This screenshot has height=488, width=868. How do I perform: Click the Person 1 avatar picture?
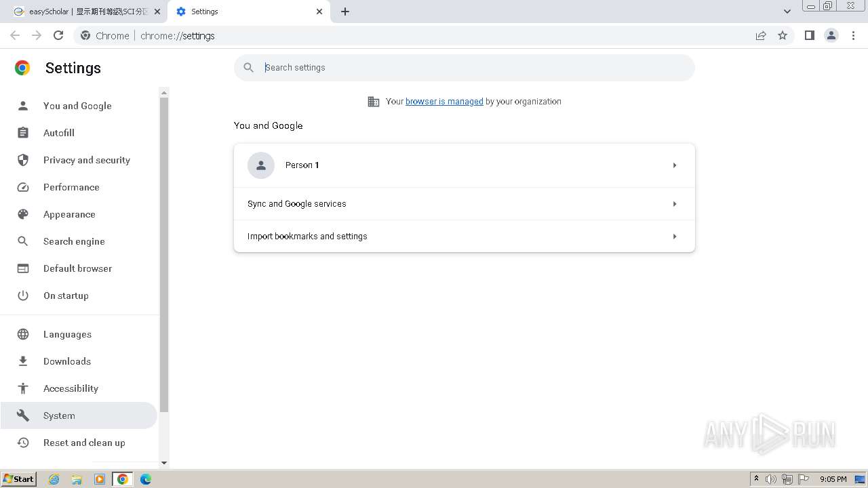click(x=261, y=165)
